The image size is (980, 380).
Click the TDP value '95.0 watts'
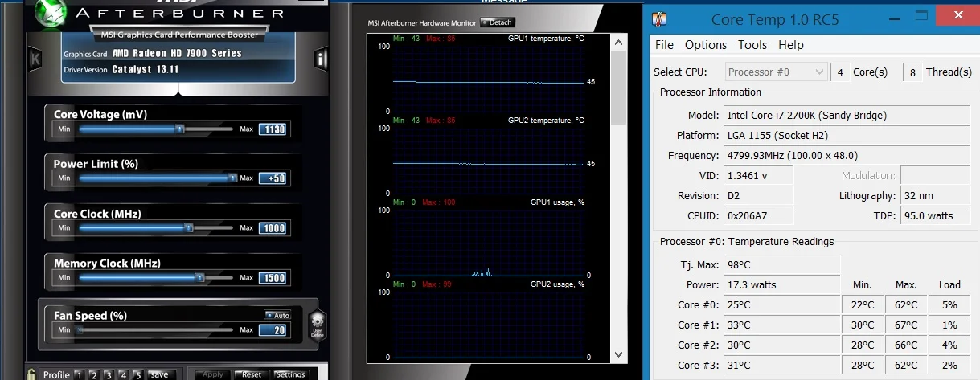click(936, 215)
